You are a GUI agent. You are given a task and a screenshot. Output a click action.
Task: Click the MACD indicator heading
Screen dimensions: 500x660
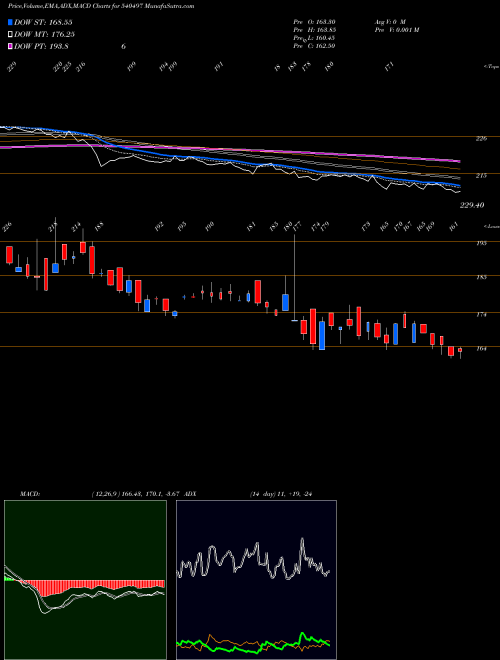click(x=29, y=494)
